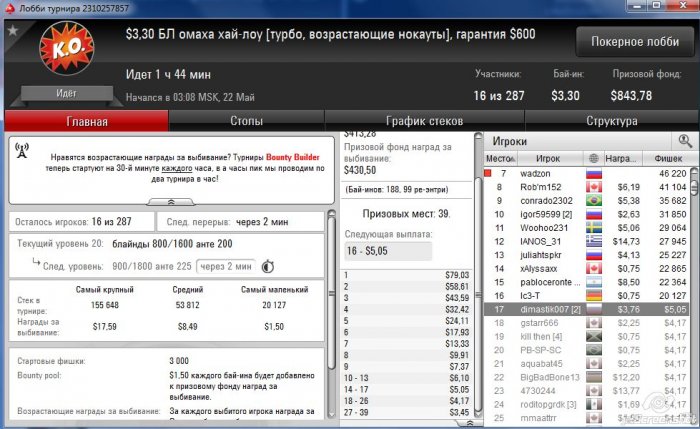Collapse the news banner with chevron handle

click(x=171, y=202)
